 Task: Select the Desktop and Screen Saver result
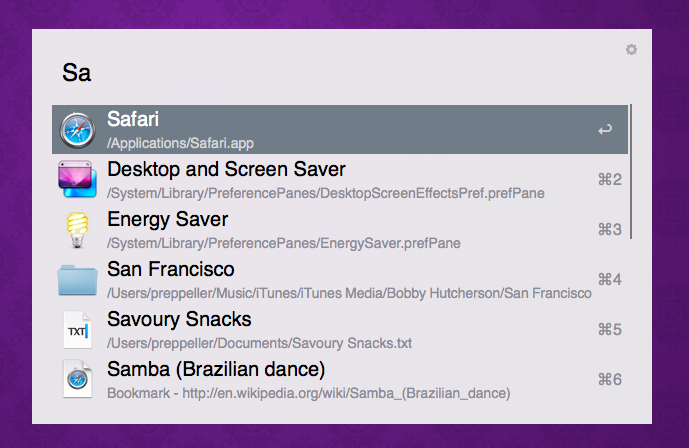click(226, 170)
